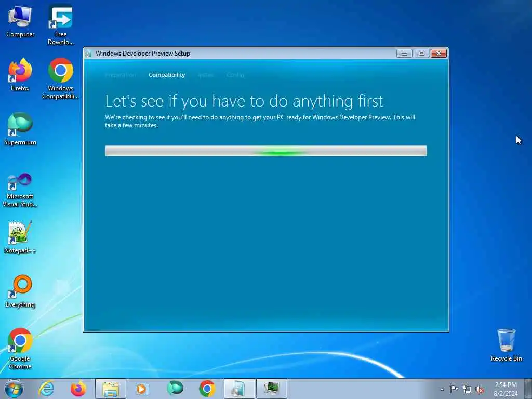Select the Supermium desktop shortcut

pos(20,129)
